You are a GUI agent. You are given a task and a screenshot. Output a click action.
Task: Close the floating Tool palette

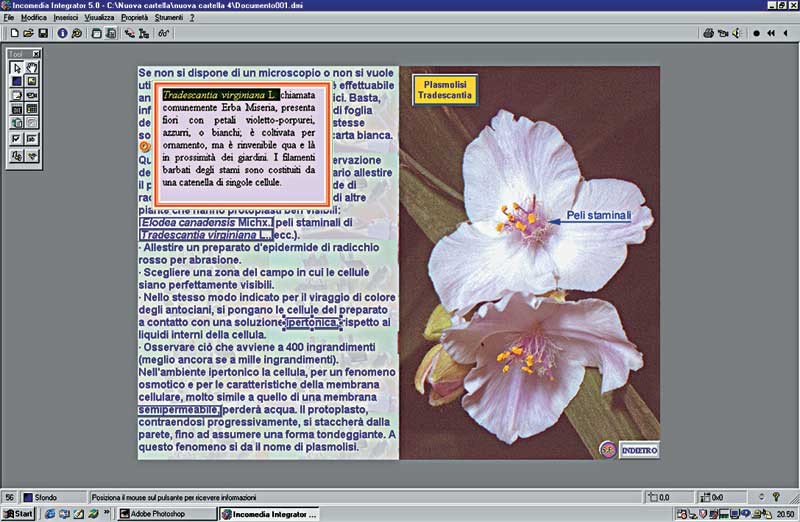pyautogui.click(x=36, y=53)
